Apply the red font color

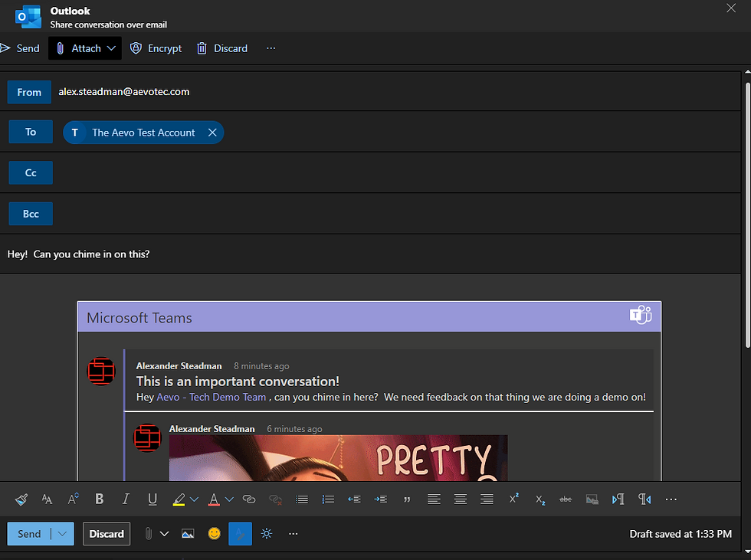point(214,499)
